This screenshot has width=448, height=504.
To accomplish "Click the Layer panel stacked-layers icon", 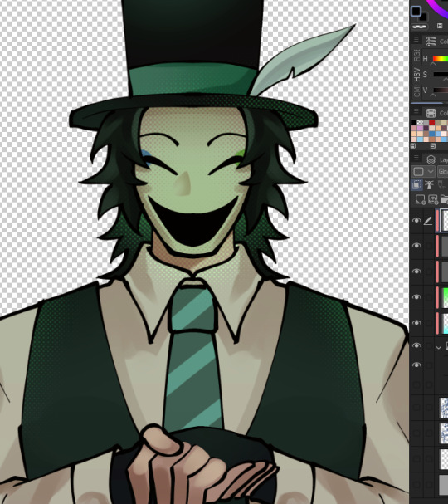I will (x=431, y=159).
